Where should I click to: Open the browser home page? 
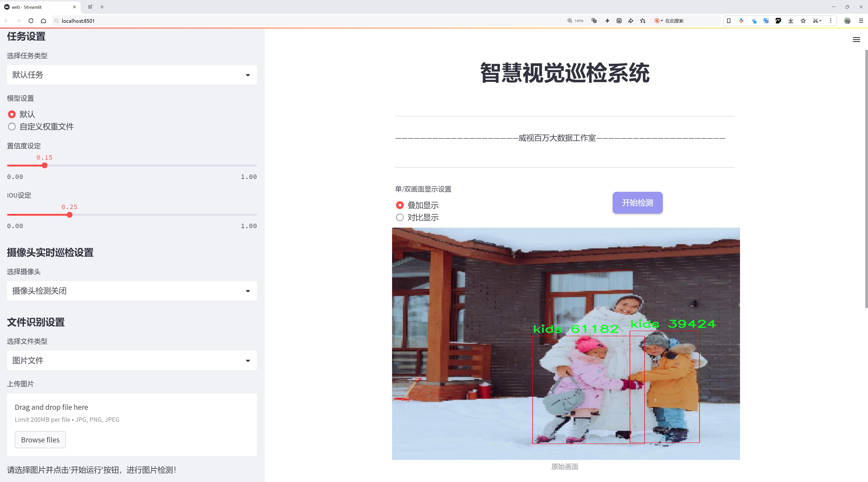click(43, 21)
